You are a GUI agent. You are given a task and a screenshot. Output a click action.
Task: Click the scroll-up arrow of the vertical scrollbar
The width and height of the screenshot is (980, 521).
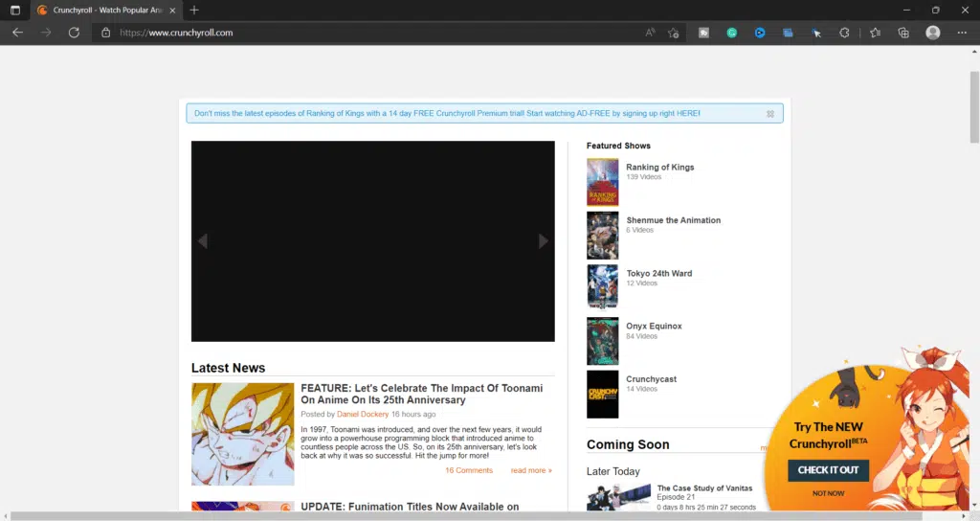[x=974, y=51]
